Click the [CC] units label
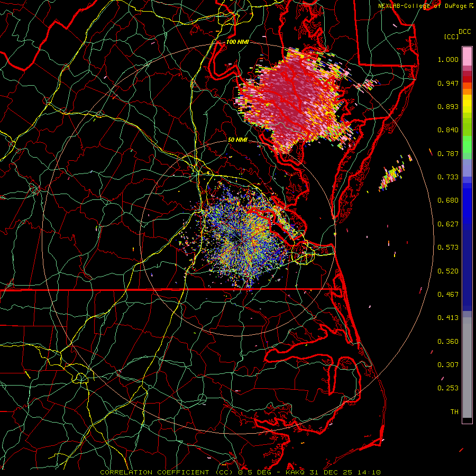Image resolution: width=476 pixels, height=476 pixels. click(451, 36)
